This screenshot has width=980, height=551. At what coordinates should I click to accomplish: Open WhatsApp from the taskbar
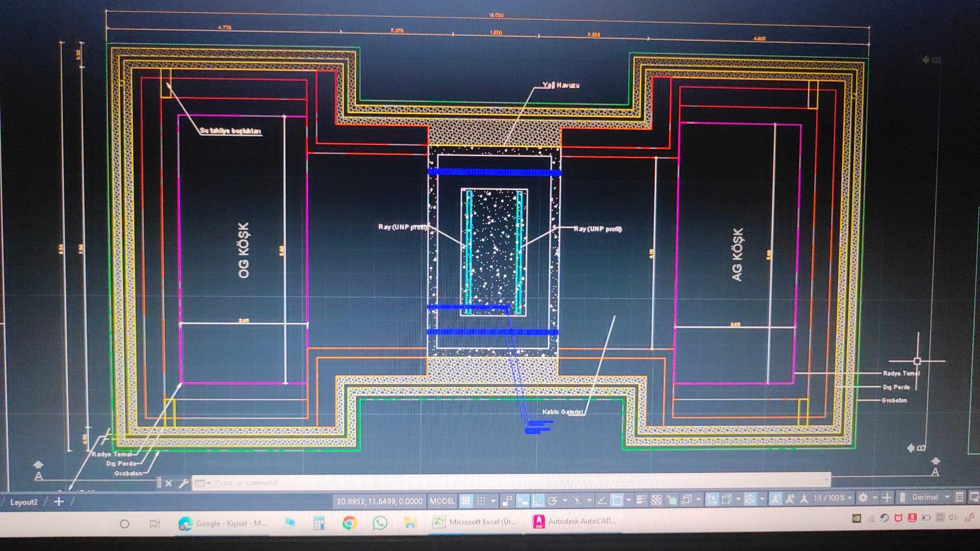point(380,522)
